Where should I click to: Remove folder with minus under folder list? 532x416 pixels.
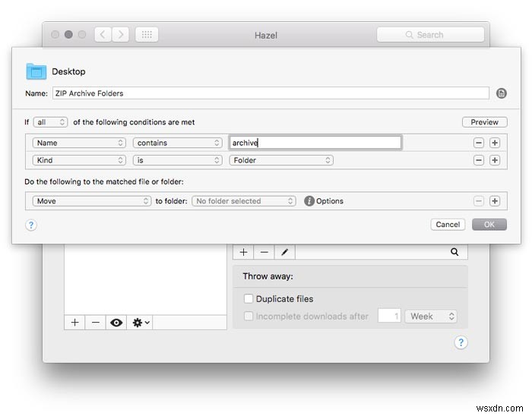click(95, 323)
